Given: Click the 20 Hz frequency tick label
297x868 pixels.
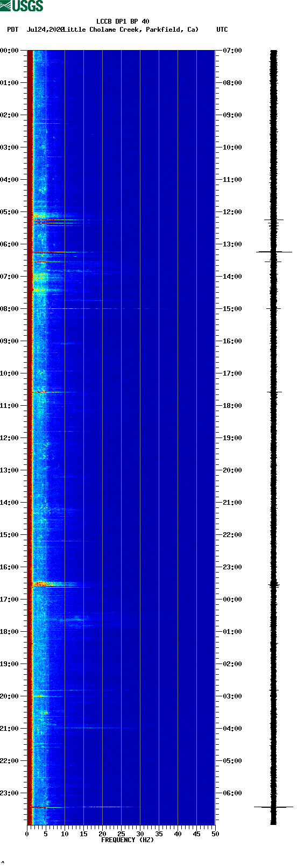Looking at the screenshot, I should [x=102, y=834].
